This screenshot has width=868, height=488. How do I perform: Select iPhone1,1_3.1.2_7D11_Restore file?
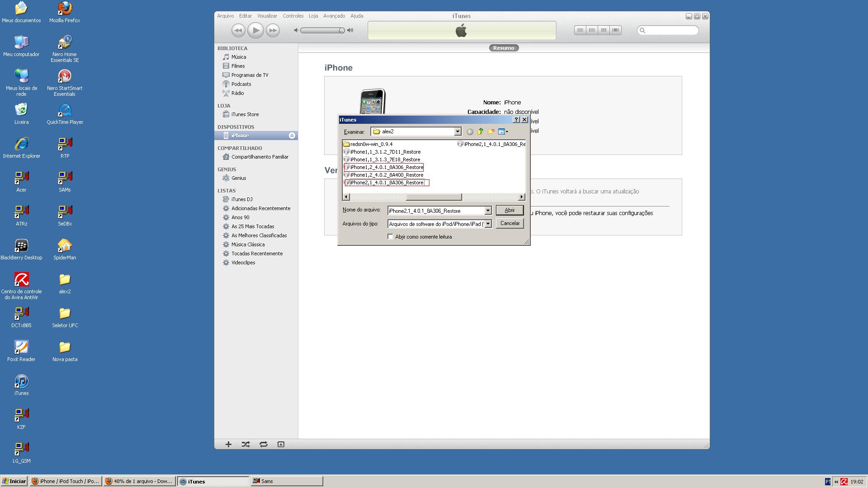tap(382, 152)
